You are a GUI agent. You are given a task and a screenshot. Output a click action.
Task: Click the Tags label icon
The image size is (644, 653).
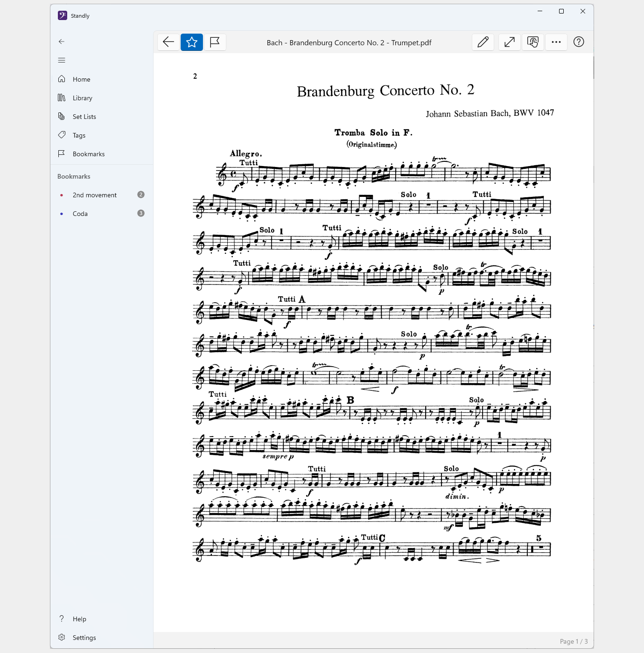(x=62, y=135)
